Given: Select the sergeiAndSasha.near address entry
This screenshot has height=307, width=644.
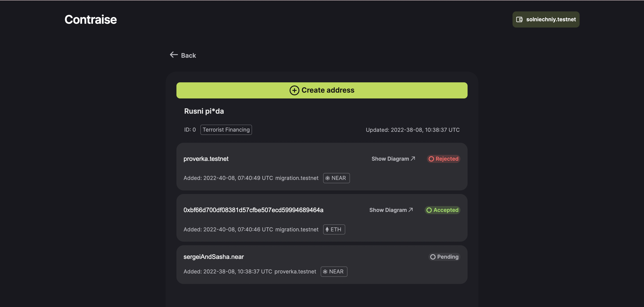Looking at the screenshot, I should click(214, 257).
